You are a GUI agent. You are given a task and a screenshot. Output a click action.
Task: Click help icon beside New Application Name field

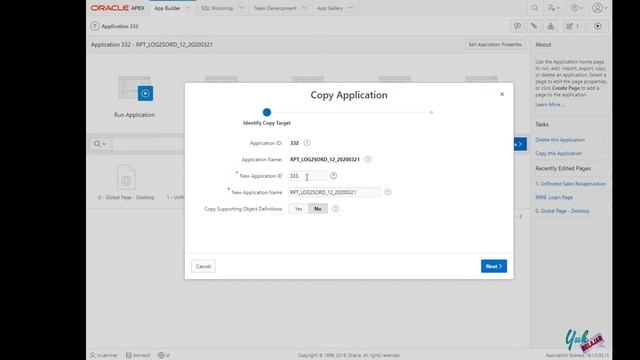388,192
